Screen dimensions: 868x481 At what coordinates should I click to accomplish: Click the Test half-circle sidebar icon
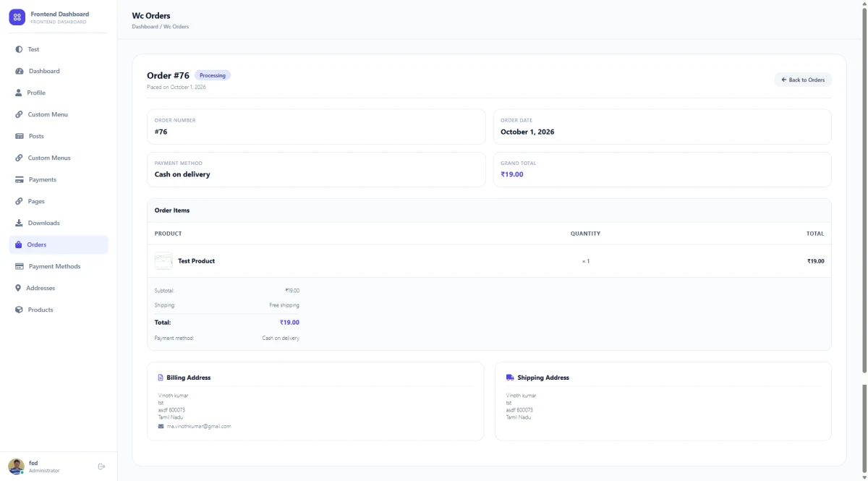coord(19,49)
